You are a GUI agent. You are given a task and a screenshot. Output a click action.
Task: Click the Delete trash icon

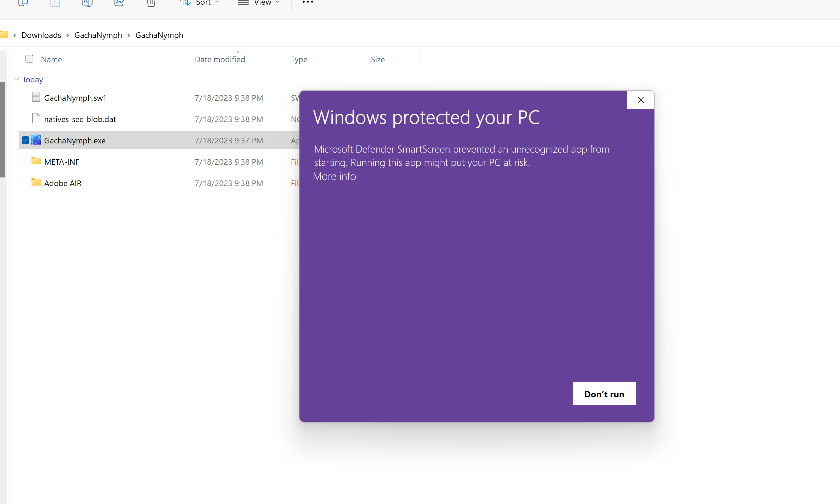point(151,3)
